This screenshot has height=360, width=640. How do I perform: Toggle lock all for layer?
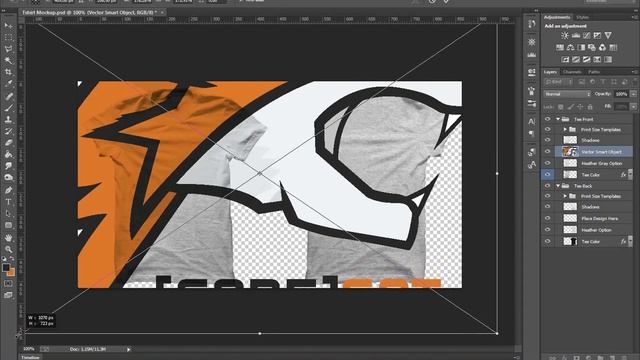coord(590,107)
